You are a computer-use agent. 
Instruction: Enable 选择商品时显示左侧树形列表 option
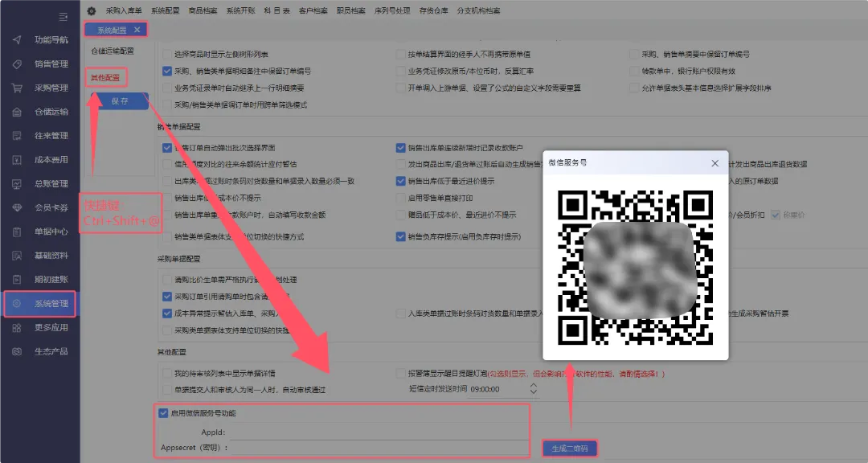pos(167,55)
